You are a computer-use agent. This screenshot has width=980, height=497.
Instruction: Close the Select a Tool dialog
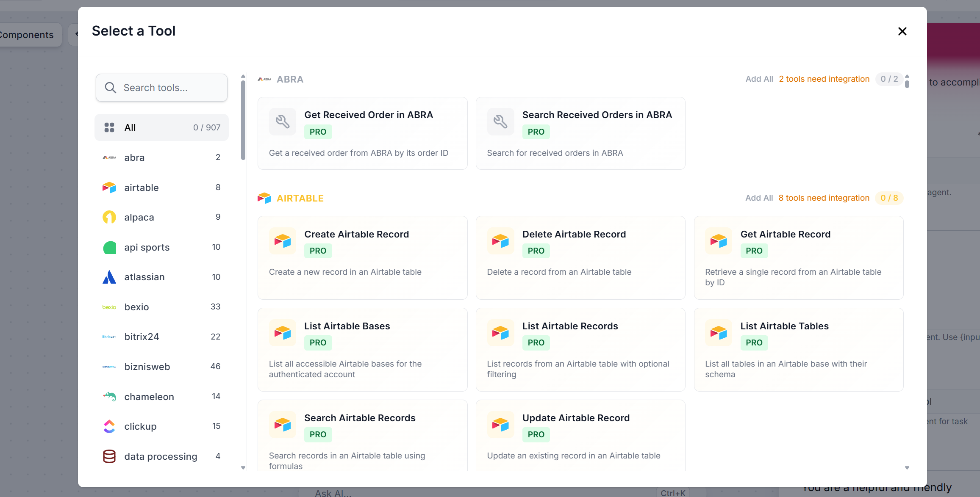pyautogui.click(x=902, y=31)
